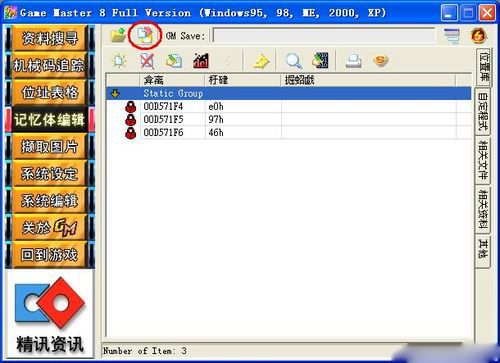Click the 系统设定 sidebar button
500x363 pixels.
pyautogui.click(x=50, y=174)
